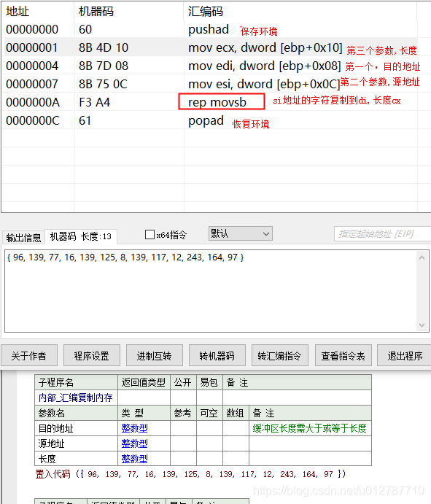Viewport: 431px width, 504px height.
Task: Select the 机器码 长度:13 tab
Action: pyautogui.click(x=81, y=237)
